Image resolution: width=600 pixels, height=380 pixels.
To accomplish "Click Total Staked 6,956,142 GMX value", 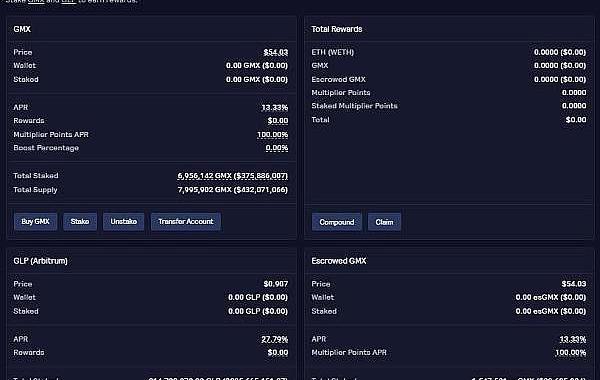I will point(232,176).
